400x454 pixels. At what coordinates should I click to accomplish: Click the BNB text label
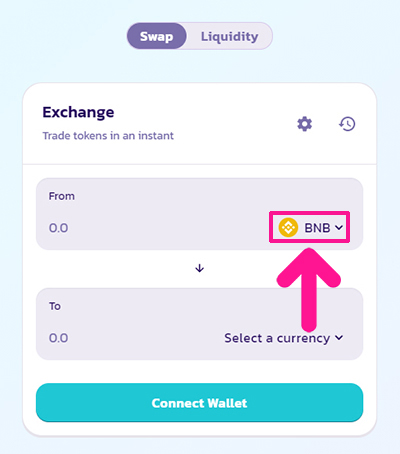point(317,228)
